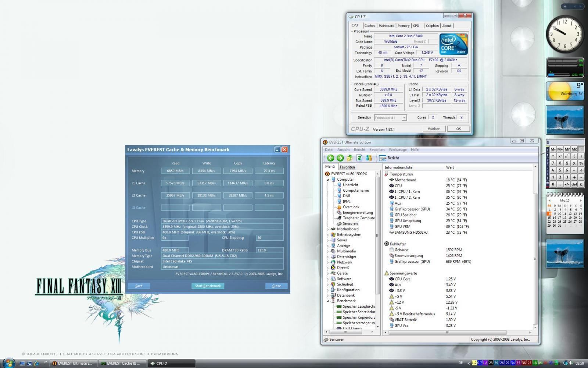Click the EVEREST Ultimate taskbar button
The width and height of the screenshot is (588, 368).
pos(73,363)
